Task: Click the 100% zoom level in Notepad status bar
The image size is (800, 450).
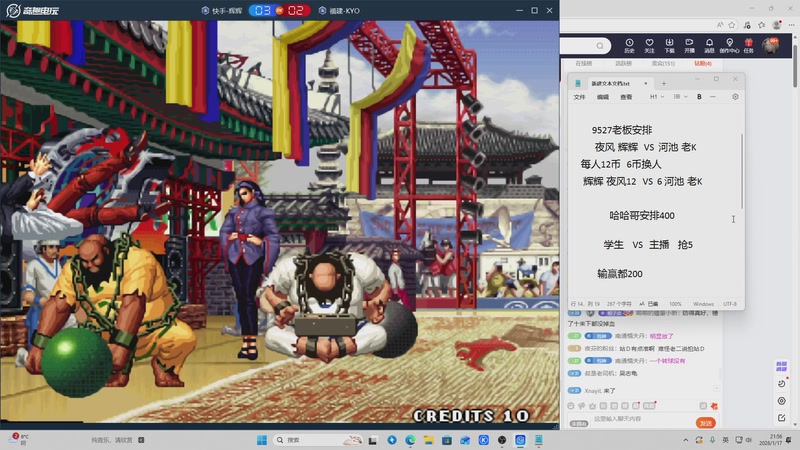Action: pyautogui.click(x=675, y=304)
